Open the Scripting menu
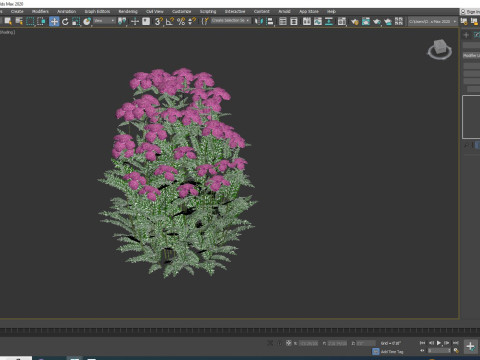 pyautogui.click(x=208, y=11)
